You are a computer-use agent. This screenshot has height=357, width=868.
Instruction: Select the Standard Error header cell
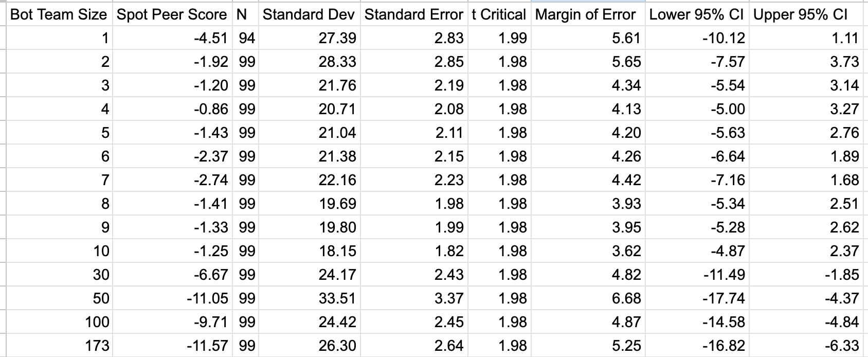point(414,14)
